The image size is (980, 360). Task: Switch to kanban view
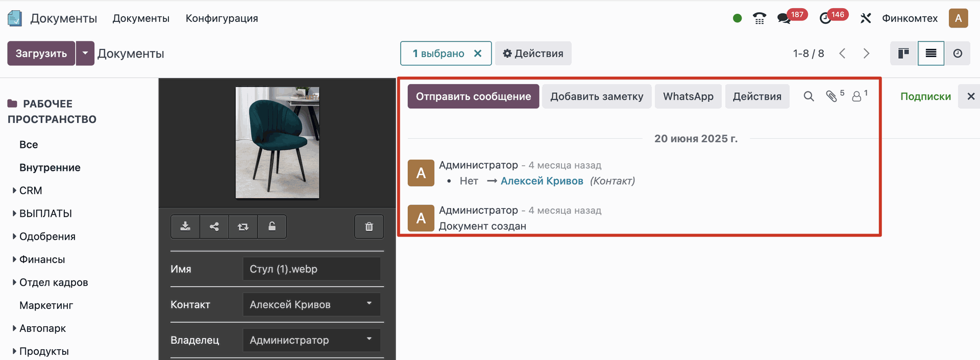click(903, 54)
